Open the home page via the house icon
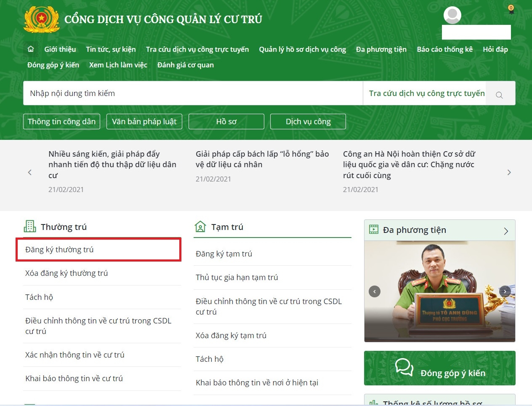This screenshot has height=406, width=532. (x=30, y=49)
